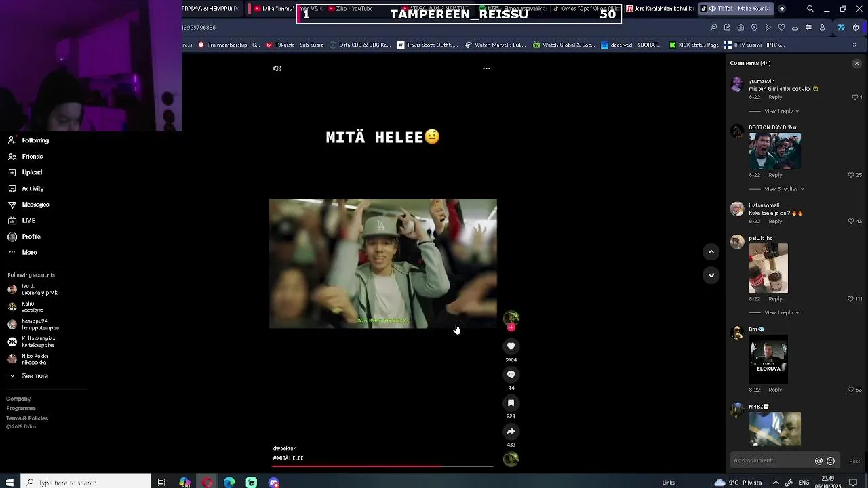Like BOSTON BAY B's comment
The width and height of the screenshot is (868, 488).
coord(851,175)
